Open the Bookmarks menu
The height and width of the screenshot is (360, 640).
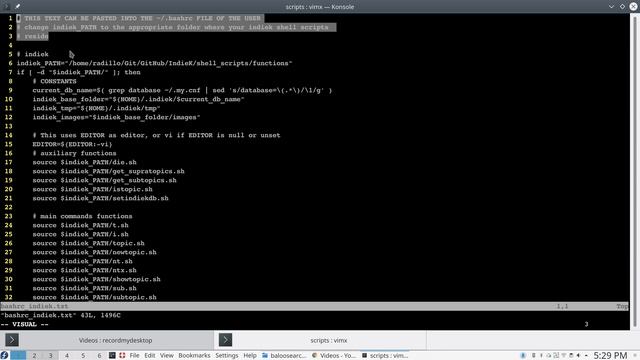(x=194, y=356)
